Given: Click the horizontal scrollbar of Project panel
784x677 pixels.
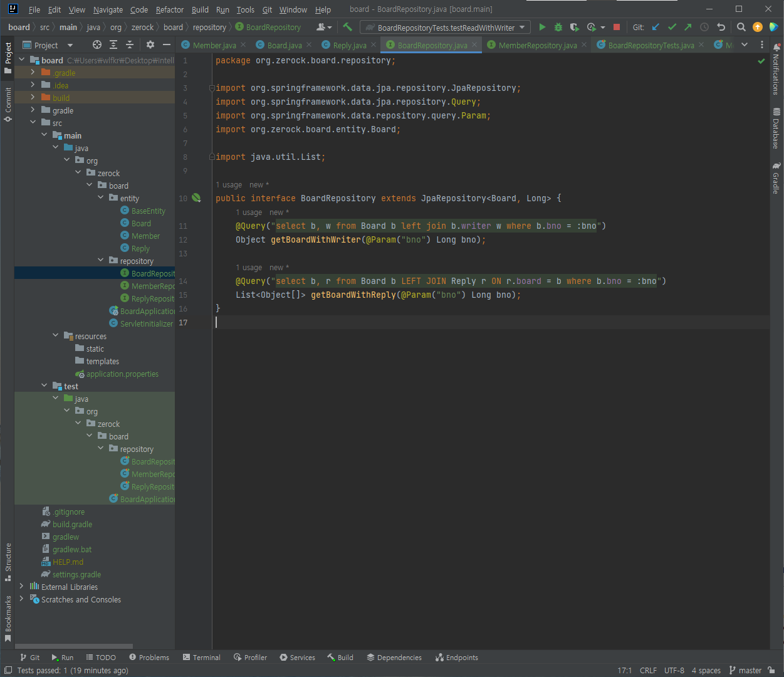Looking at the screenshot, I should [74, 646].
